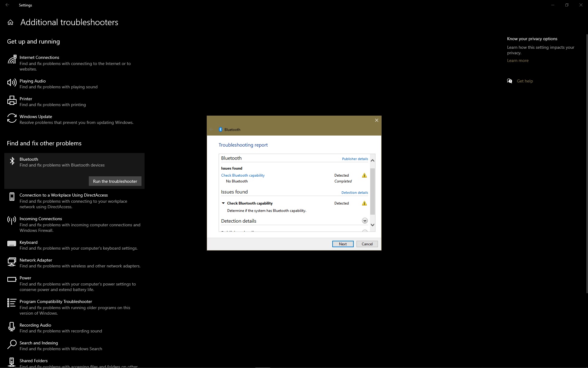
Task: Click scroll down arrow in report
Action: point(372,225)
